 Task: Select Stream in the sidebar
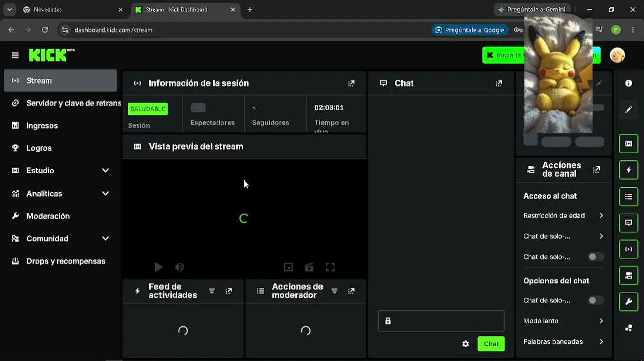tap(60, 81)
